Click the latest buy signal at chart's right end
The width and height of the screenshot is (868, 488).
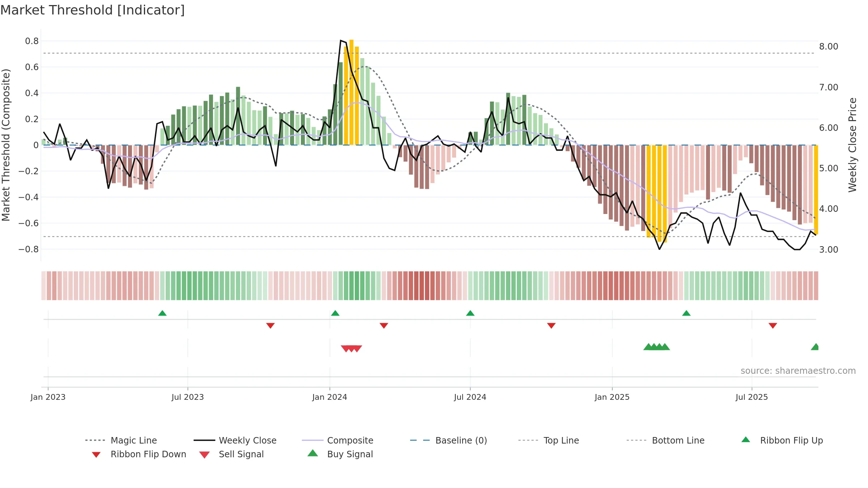815,347
